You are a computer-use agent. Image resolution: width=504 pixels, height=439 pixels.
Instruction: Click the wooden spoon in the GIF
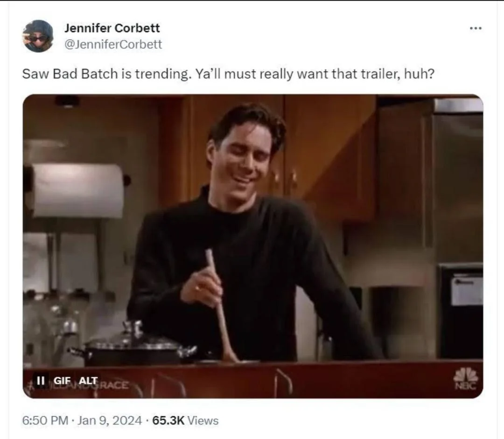pyautogui.click(x=221, y=306)
